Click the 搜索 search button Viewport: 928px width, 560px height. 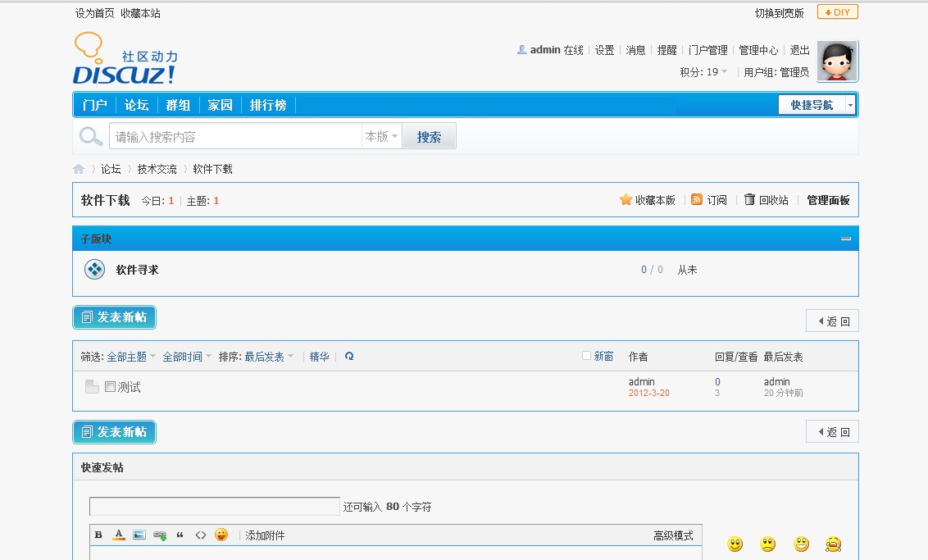click(429, 137)
